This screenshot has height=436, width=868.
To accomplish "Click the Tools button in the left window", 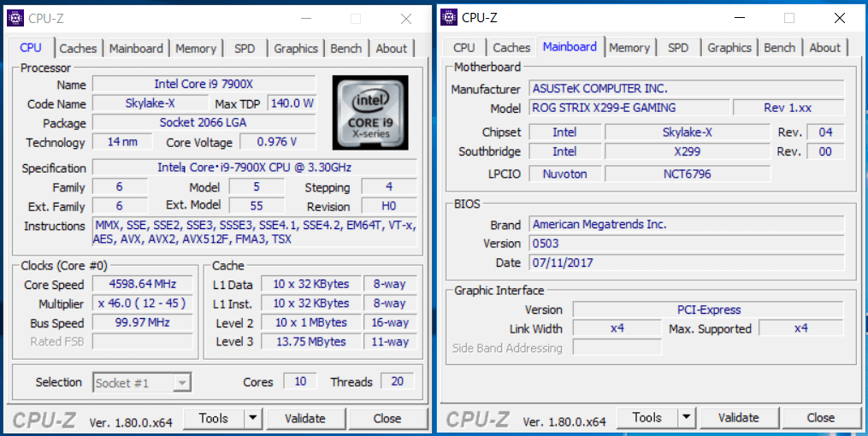I will pos(215,418).
